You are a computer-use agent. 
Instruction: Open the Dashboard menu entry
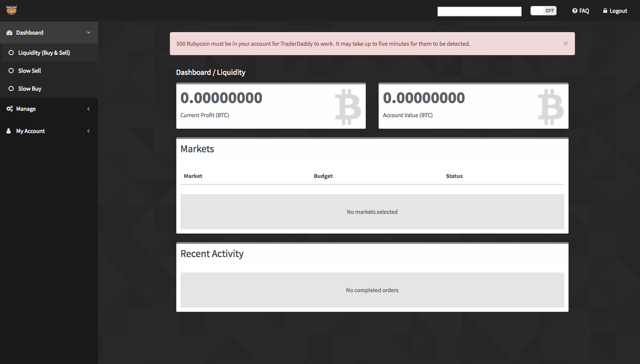coord(30,32)
